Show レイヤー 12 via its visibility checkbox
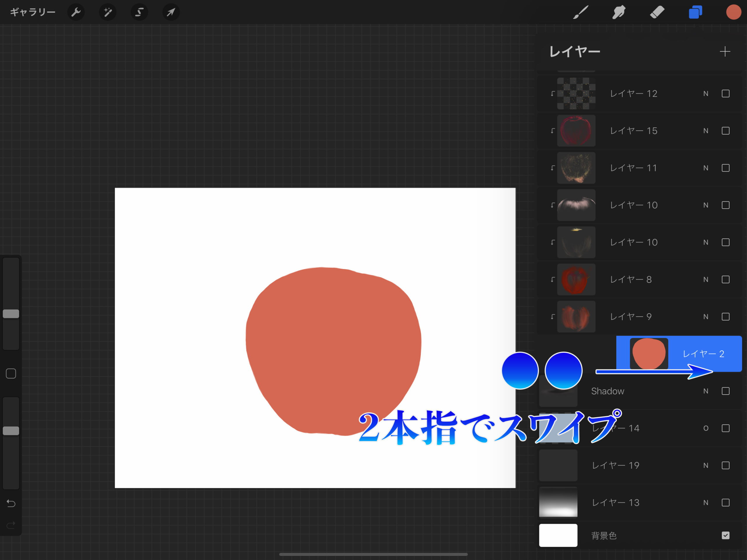Screen dimensions: 747x560 (725, 94)
